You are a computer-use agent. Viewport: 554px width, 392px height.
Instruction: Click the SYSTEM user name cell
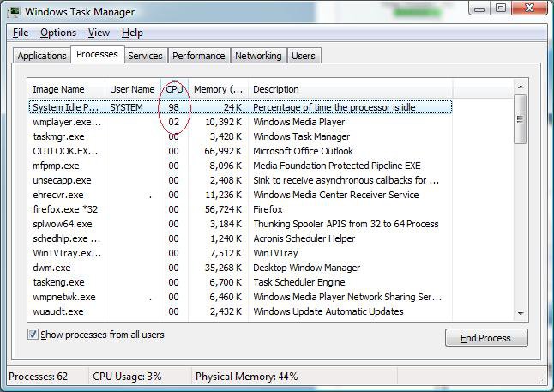[126, 107]
